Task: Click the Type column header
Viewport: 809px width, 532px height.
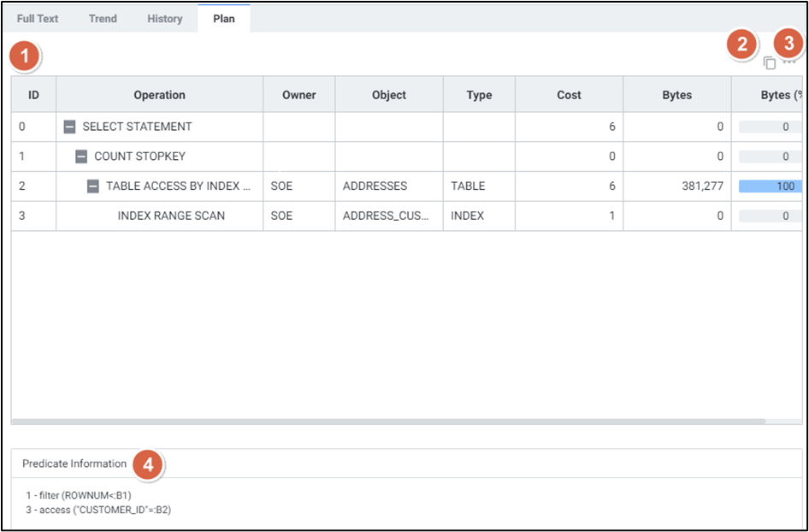Action: [479, 95]
